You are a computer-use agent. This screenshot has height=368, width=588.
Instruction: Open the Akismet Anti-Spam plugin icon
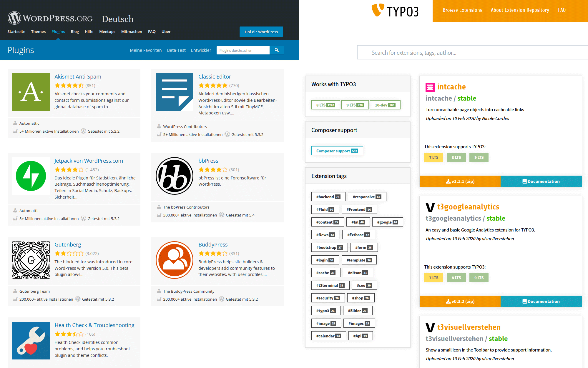click(x=31, y=92)
